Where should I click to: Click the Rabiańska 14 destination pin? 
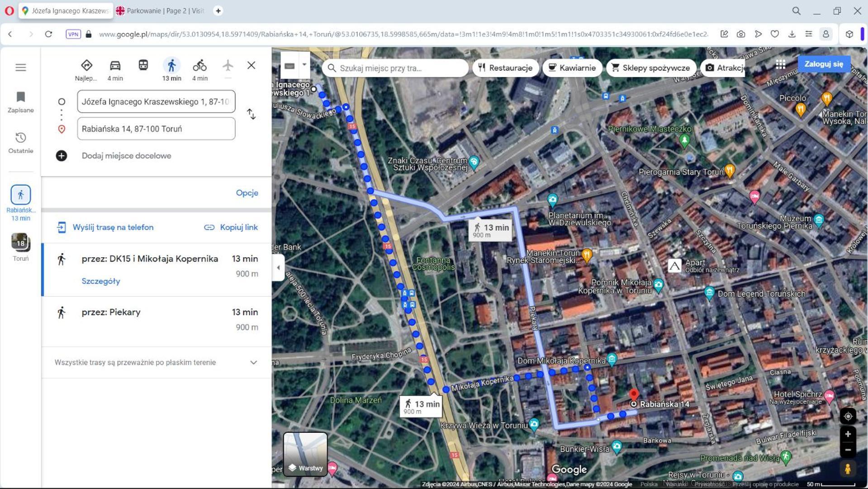[634, 395]
